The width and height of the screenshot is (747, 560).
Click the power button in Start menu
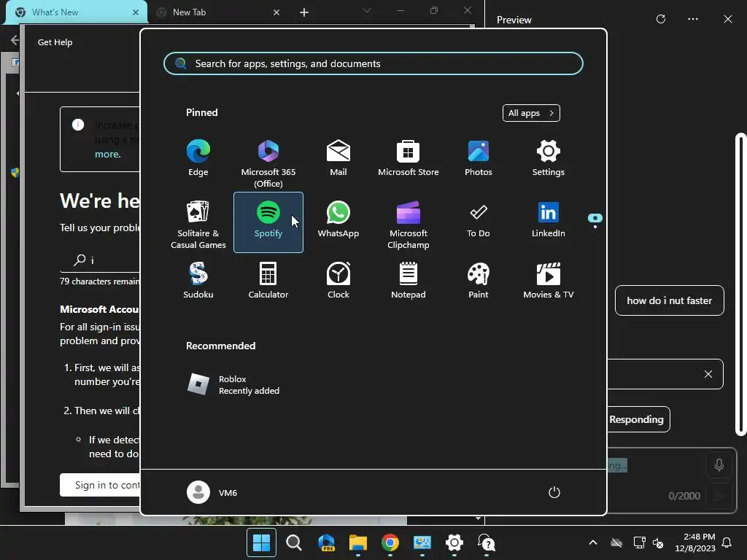point(554,492)
